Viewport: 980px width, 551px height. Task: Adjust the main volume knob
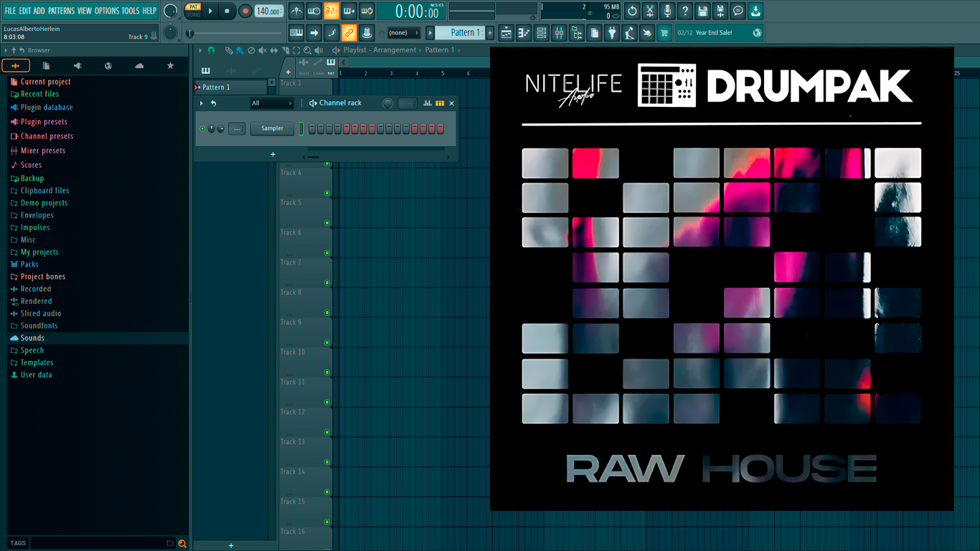[x=170, y=11]
